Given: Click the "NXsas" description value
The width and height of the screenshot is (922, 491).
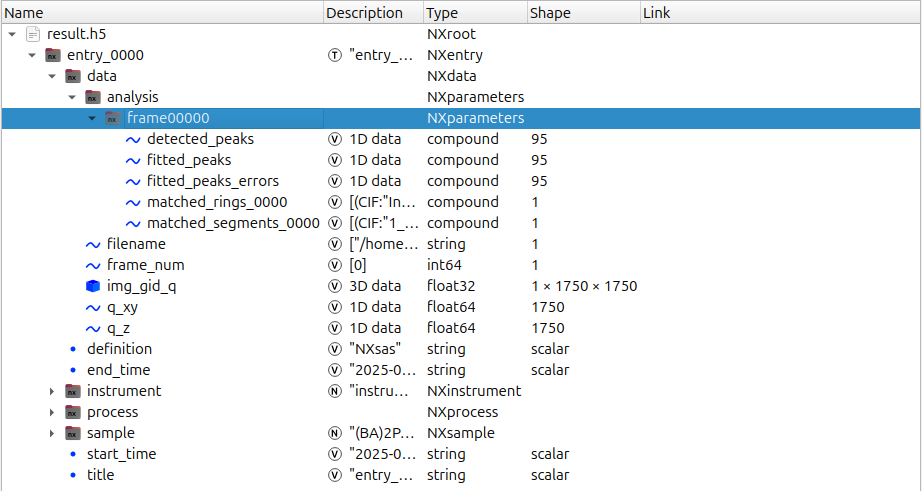Looking at the screenshot, I should click(x=375, y=349).
